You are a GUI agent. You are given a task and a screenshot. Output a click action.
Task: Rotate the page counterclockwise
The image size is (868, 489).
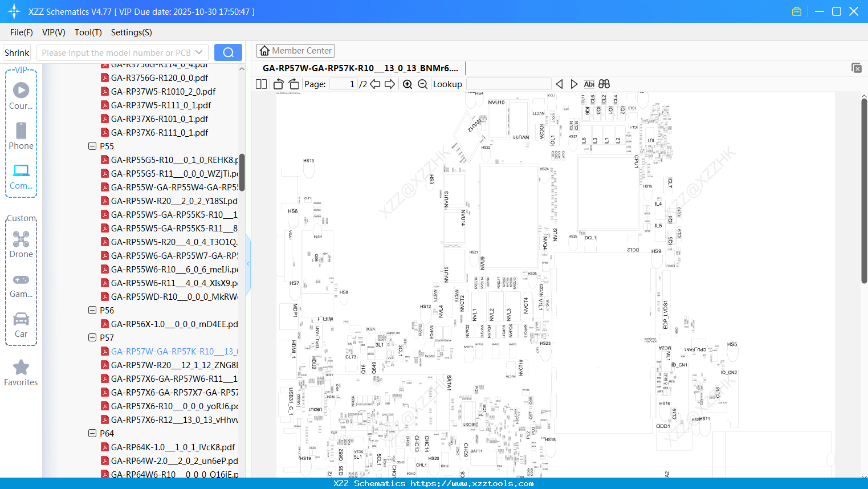(x=278, y=84)
